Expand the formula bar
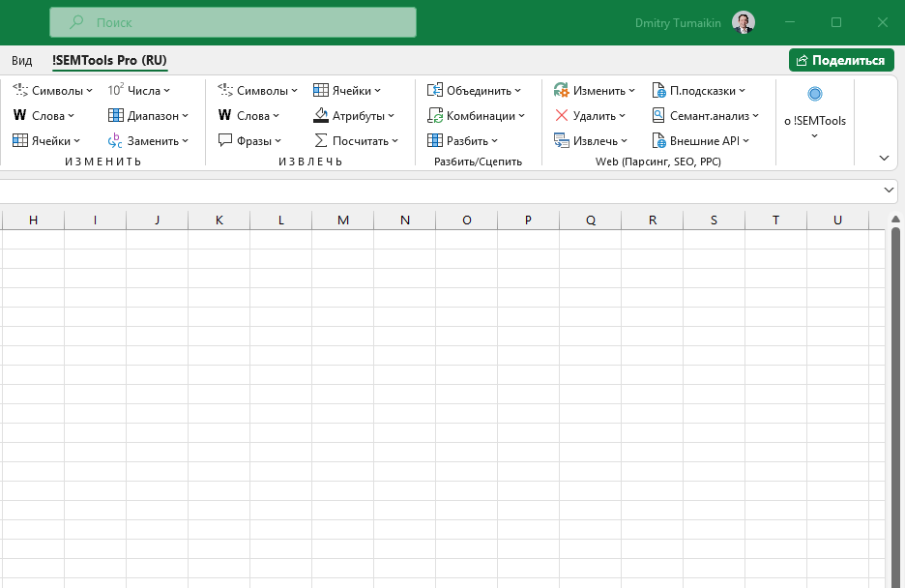 click(890, 191)
